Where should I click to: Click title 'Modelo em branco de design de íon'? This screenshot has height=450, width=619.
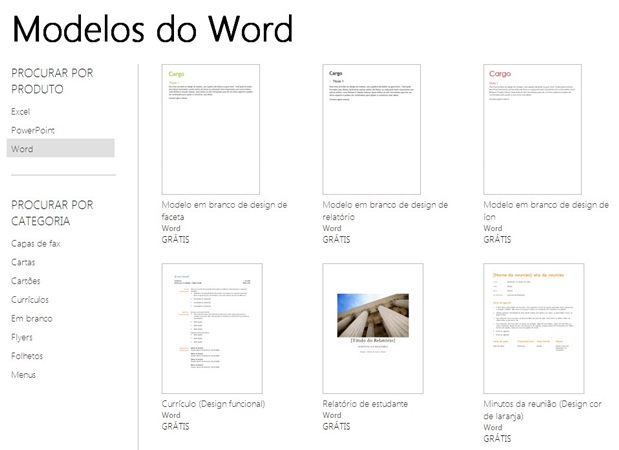tap(546, 211)
